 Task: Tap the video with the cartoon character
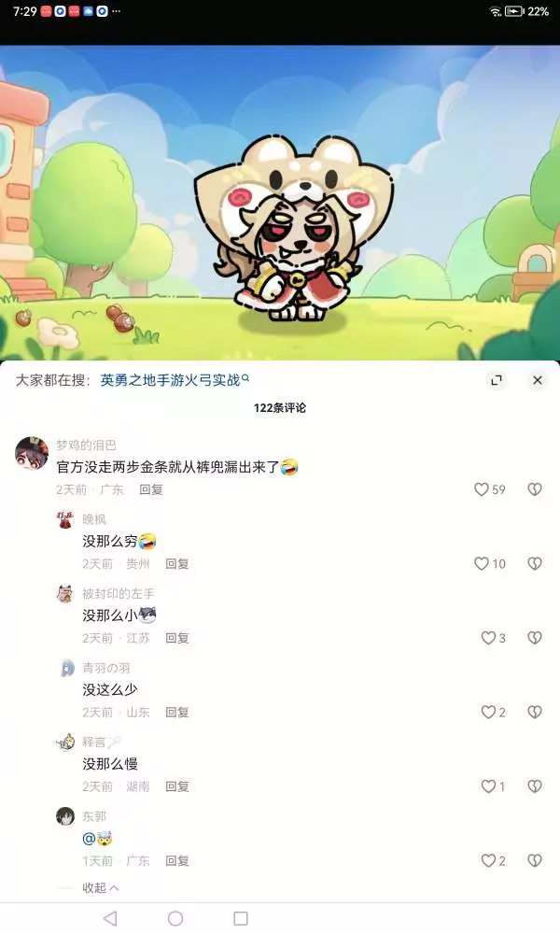pos(280,203)
